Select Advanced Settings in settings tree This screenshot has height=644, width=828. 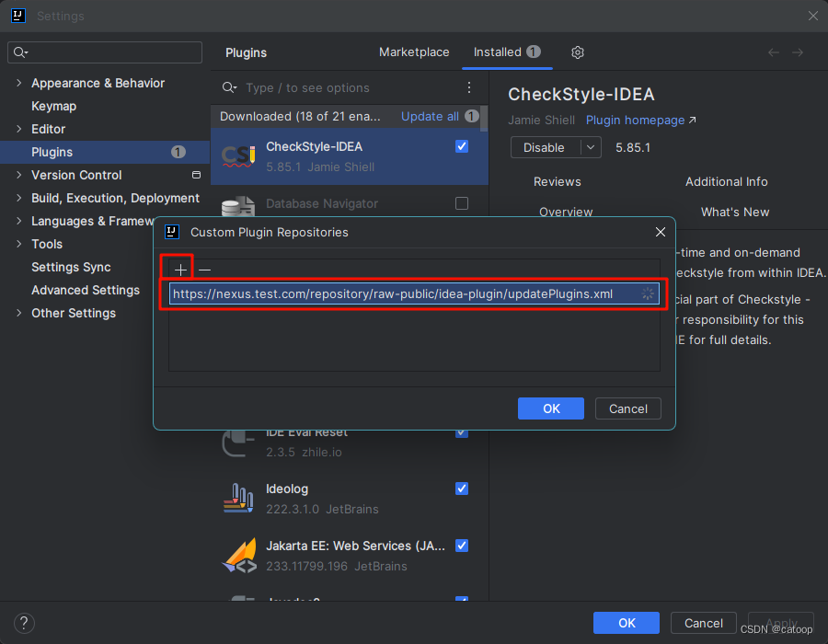(86, 290)
